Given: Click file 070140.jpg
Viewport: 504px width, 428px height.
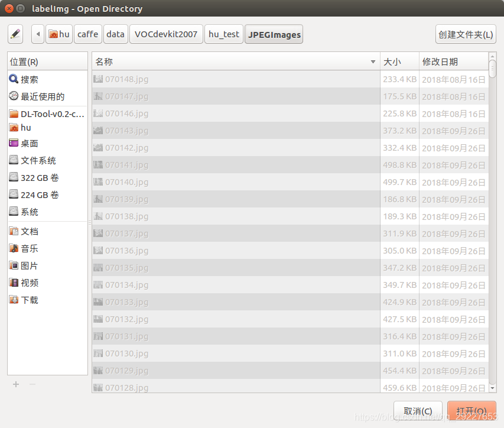Looking at the screenshot, I should pyautogui.click(x=236, y=182).
